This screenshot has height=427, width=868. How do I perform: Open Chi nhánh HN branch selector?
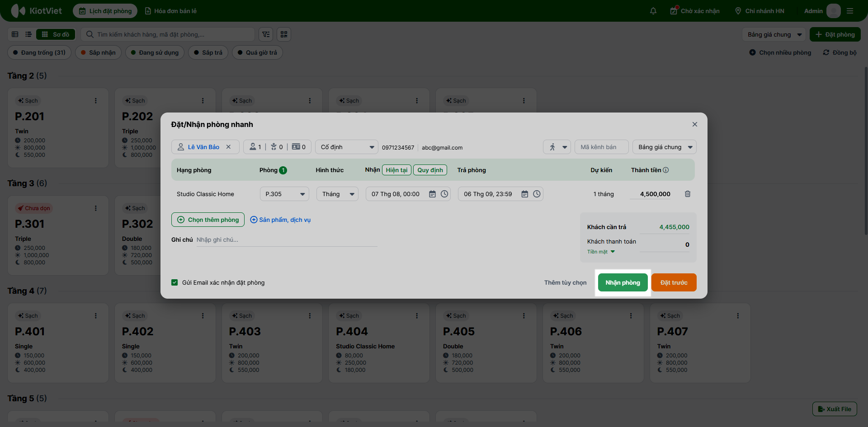[759, 11]
